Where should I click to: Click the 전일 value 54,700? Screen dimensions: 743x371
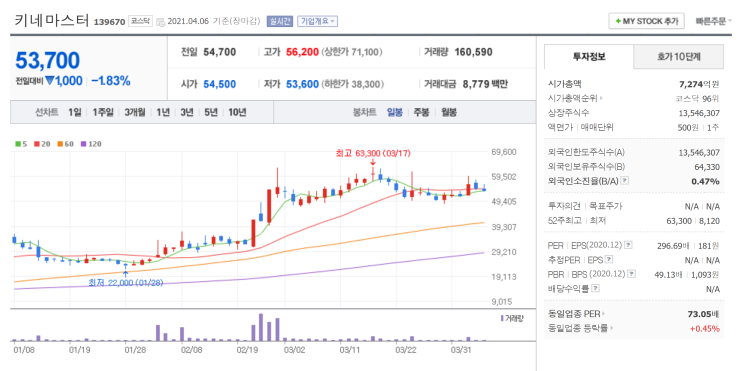click(x=219, y=52)
